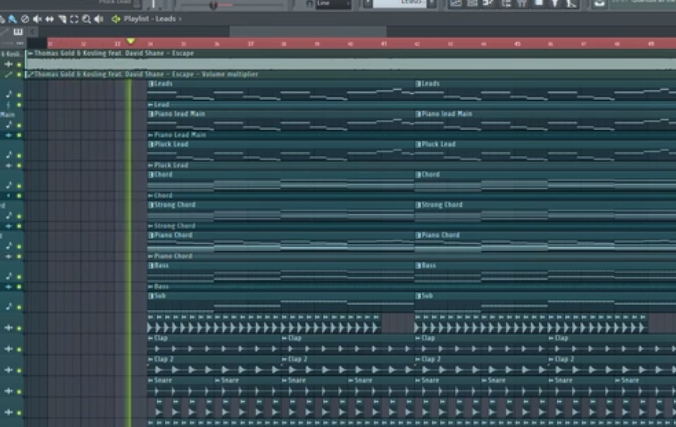The height and width of the screenshot is (427, 676).
Task: Select the Slice tool
Action: 62,19
